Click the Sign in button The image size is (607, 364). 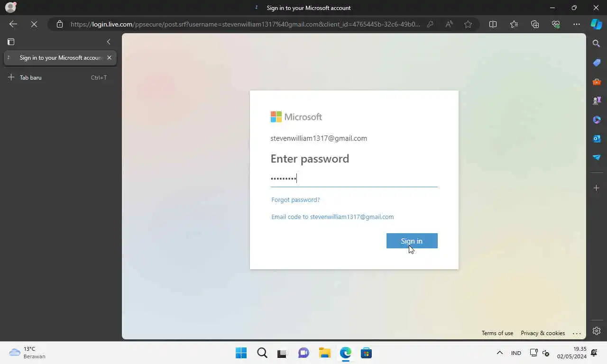point(412,241)
